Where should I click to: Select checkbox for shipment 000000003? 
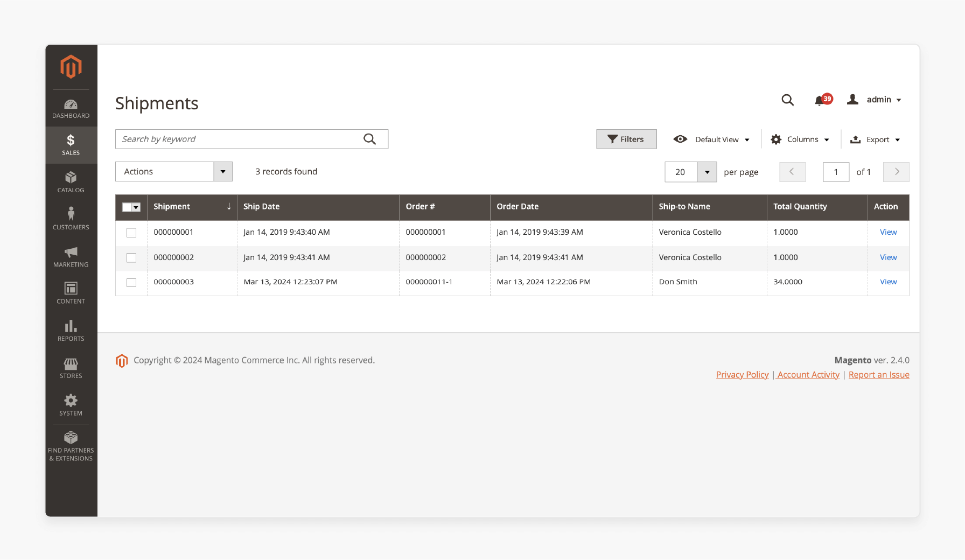tap(131, 283)
